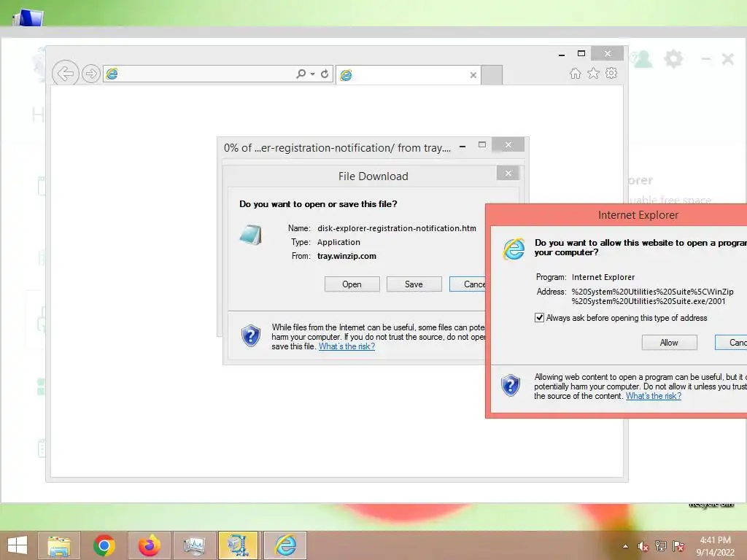Click the tray.winzip.com source text
Viewport: 747px width, 560px height.
point(347,256)
